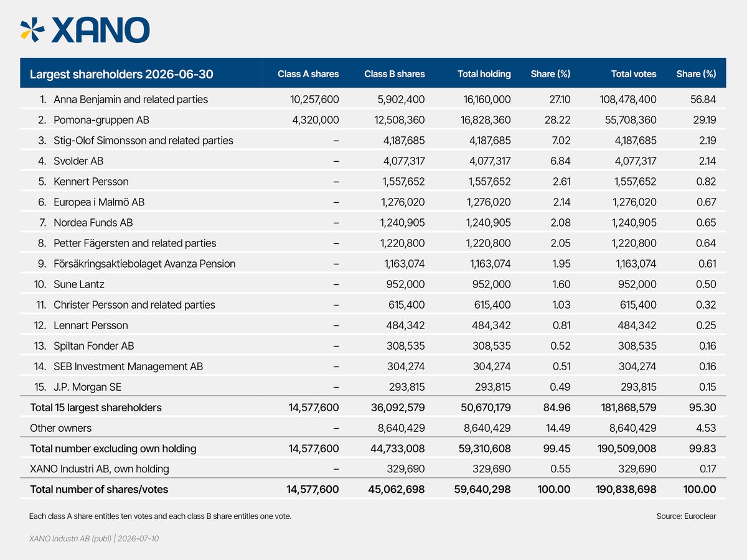Screen dimensions: 747x560
Task: Click the 'Source: Euroclear' note
Action: tap(686, 516)
